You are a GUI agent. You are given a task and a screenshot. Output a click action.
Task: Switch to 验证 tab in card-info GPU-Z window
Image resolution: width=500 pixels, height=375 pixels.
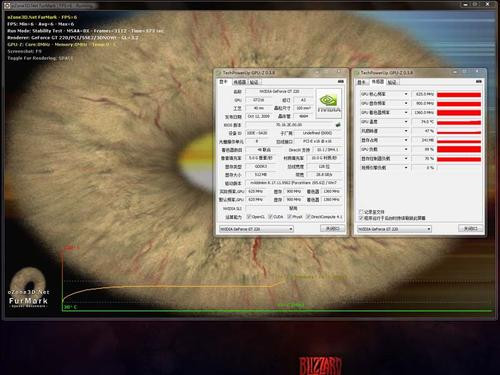point(254,82)
